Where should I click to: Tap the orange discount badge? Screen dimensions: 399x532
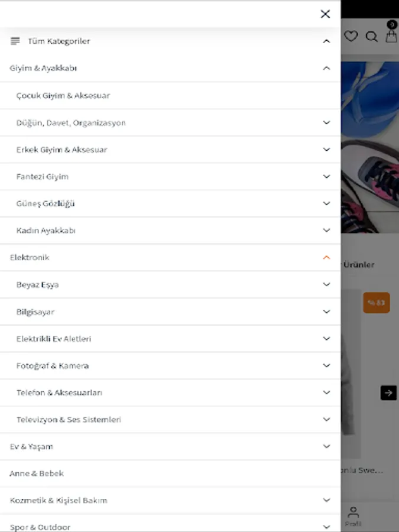pos(377,302)
